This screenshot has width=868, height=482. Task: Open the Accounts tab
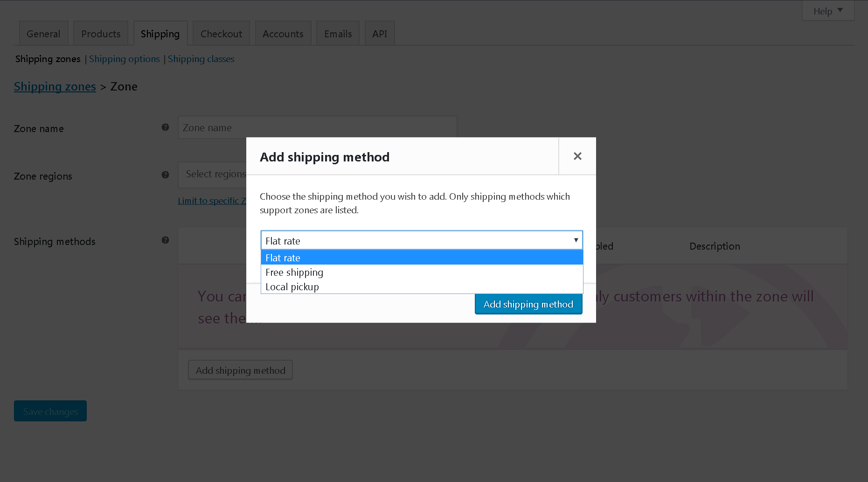[283, 34]
